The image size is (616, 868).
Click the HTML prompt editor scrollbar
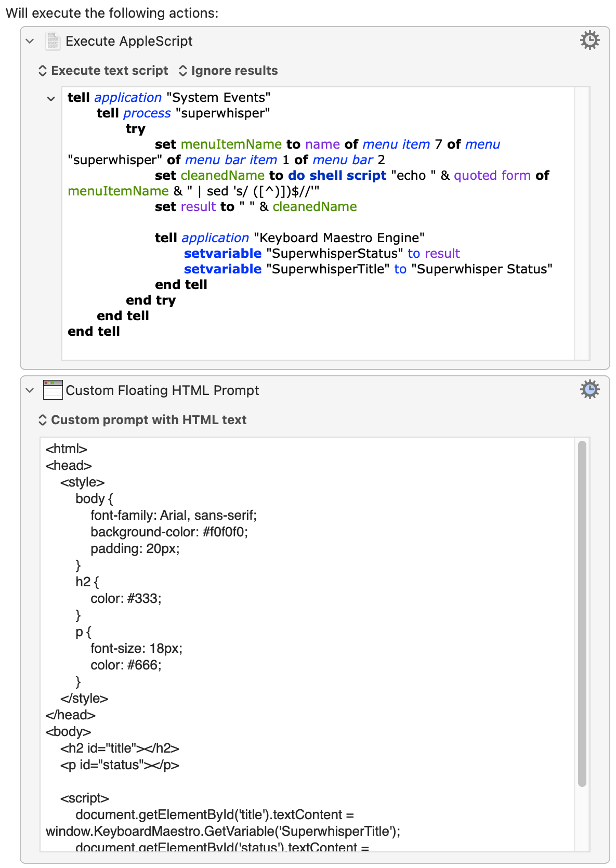582,613
